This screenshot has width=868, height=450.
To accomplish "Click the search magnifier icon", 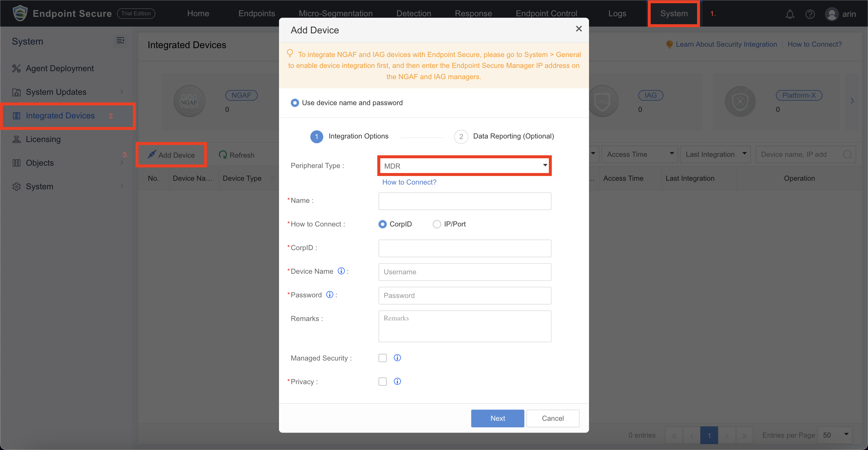I will 847,154.
